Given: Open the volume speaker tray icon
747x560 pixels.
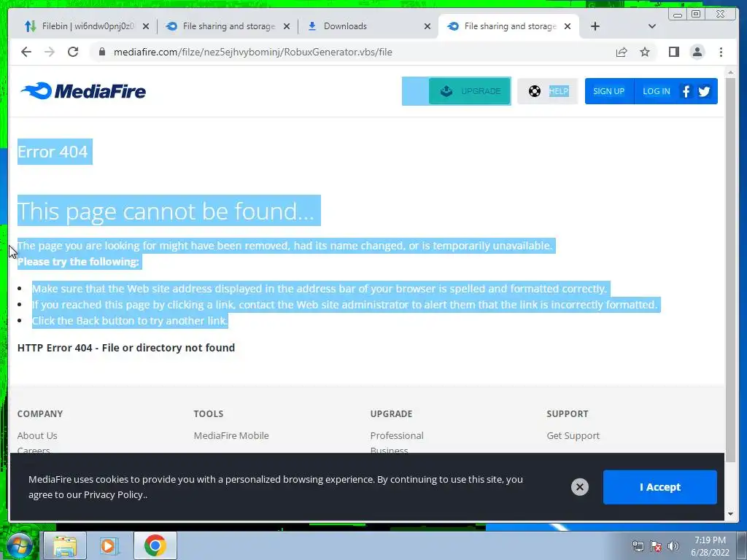Looking at the screenshot, I should [x=673, y=546].
